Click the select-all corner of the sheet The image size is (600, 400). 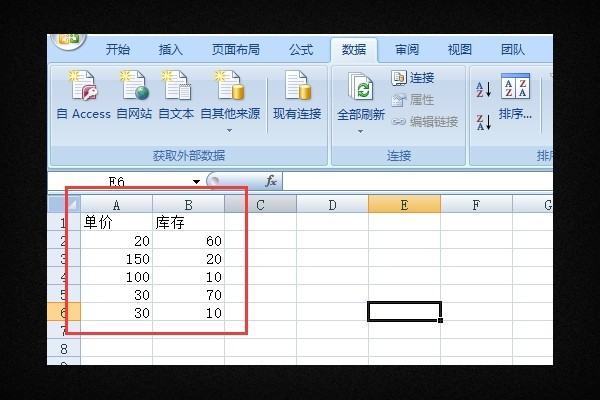coord(64,204)
